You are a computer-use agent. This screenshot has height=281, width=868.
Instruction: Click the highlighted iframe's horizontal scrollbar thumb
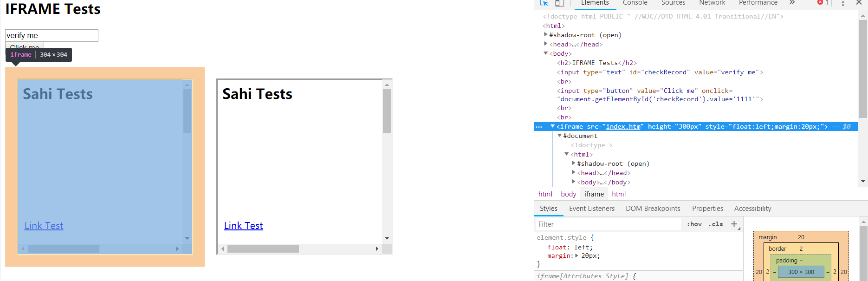pyautogui.click(x=64, y=249)
